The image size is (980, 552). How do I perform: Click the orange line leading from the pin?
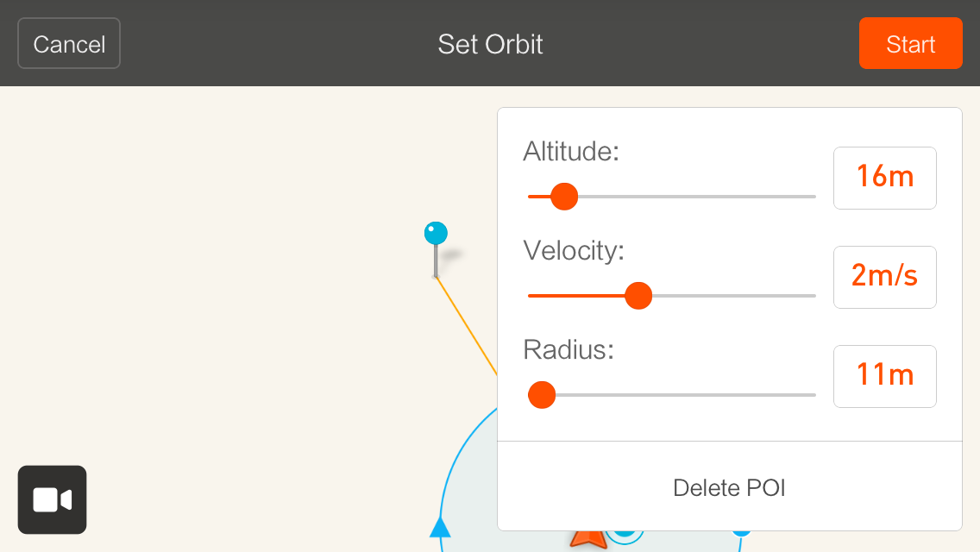point(466,326)
